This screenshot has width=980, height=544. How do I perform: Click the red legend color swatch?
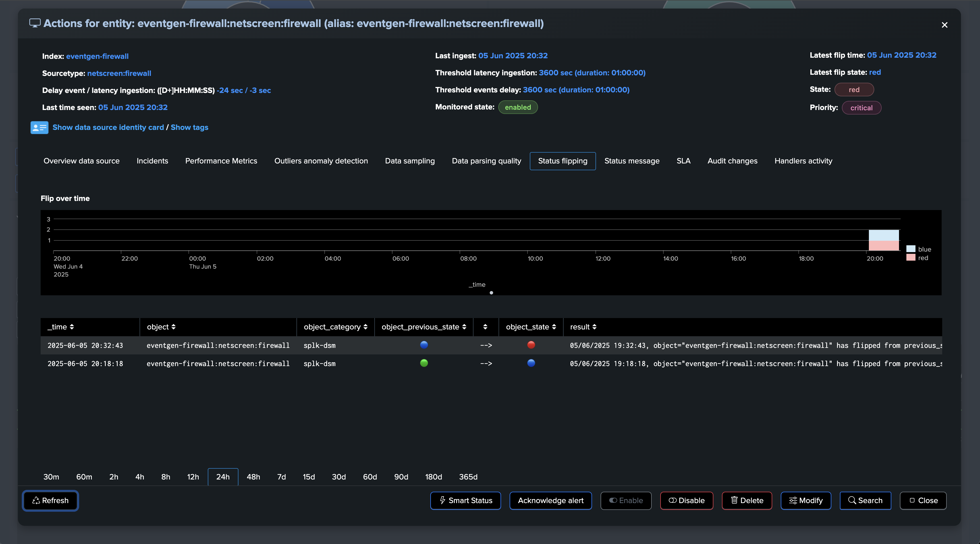(x=911, y=258)
